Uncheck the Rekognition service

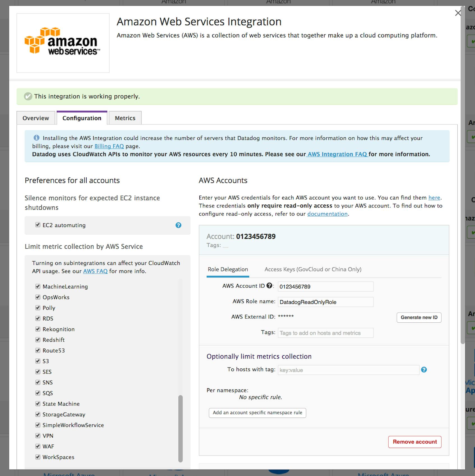pyautogui.click(x=38, y=329)
